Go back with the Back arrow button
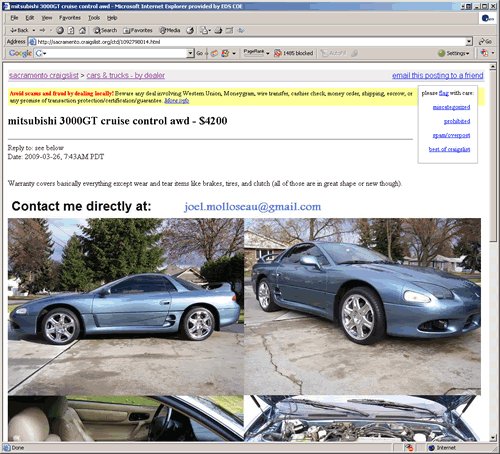Screen dimensions: 500x454 coord(19,30)
